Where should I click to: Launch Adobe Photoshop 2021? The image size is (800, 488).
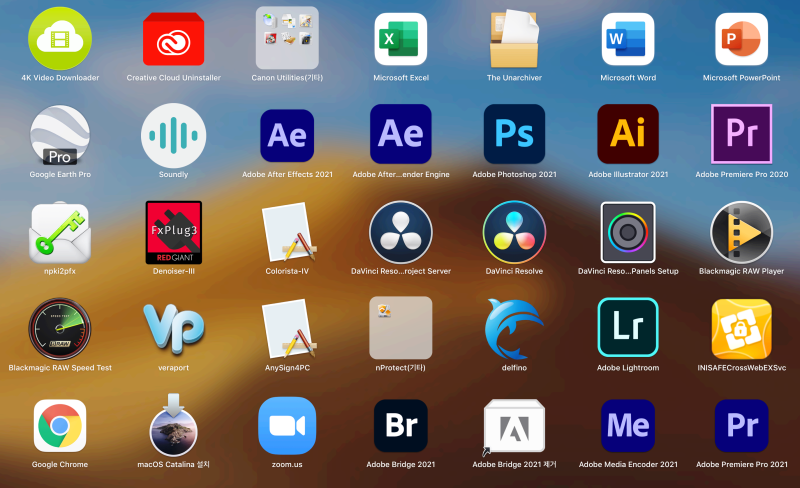514,134
